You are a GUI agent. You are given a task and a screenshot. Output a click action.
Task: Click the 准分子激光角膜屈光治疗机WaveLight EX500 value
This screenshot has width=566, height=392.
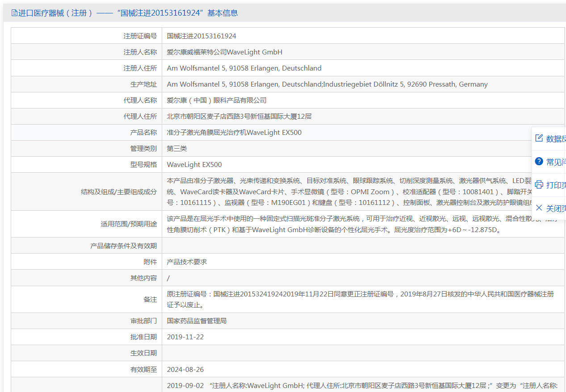pyautogui.click(x=234, y=133)
